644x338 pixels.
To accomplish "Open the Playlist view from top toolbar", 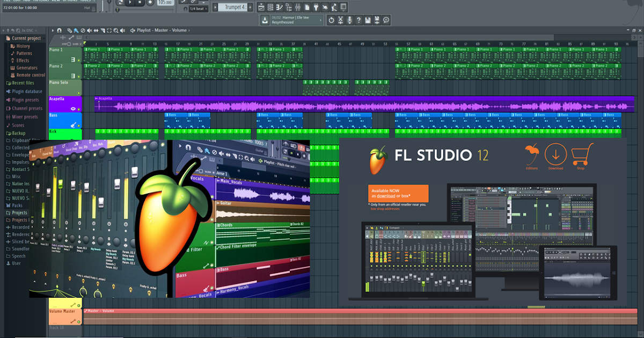I will click(x=261, y=7).
